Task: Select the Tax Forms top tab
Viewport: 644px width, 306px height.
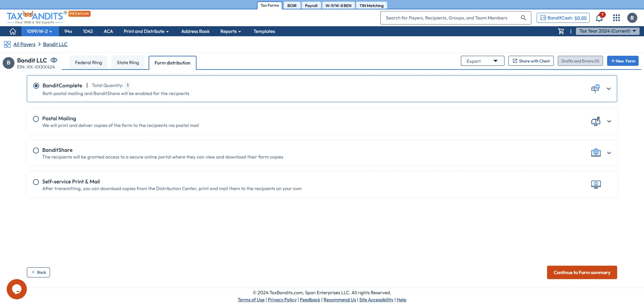Action: click(270, 5)
